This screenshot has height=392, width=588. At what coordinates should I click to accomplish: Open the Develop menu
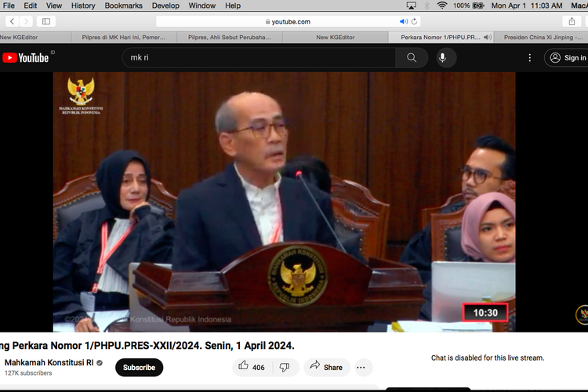click(165, 5)
